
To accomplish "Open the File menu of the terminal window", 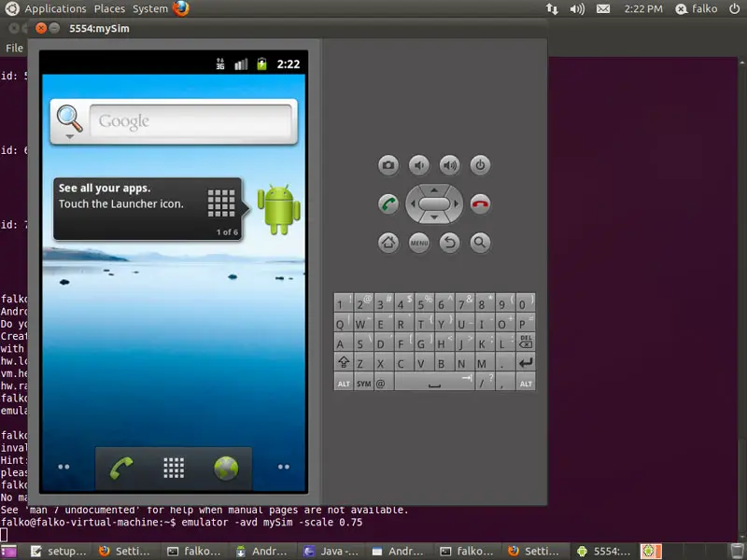I will click(14, 48).
